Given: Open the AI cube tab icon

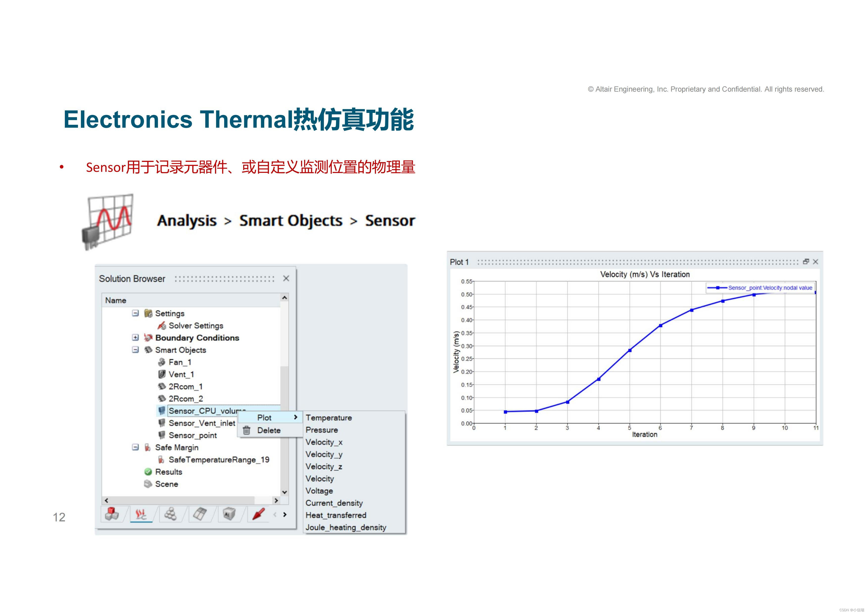Looking at the screenshot, I should click(229, 514).
